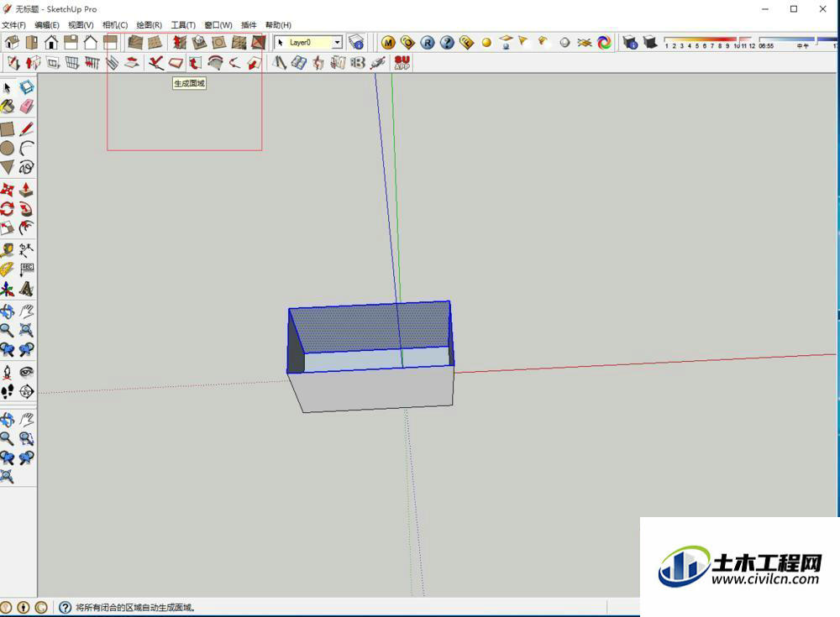Choose the Rotate tool

(7, 209)
